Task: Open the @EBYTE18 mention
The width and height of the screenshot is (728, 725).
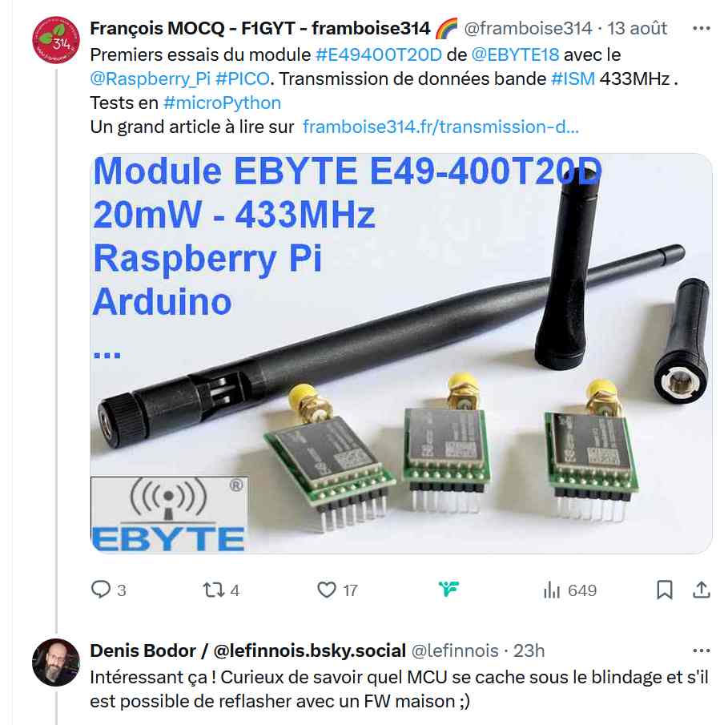Action: point(515,54)
